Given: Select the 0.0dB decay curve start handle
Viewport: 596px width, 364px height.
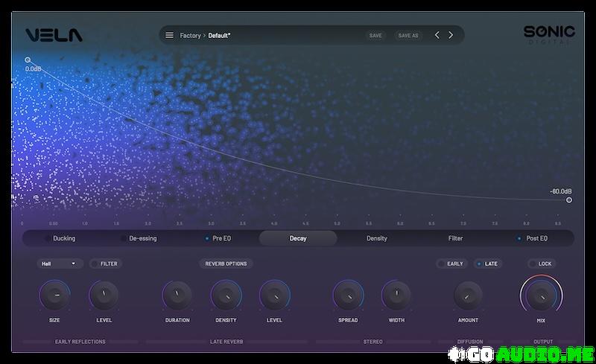Looking at the screenshot, I should [x=28, y=60].
